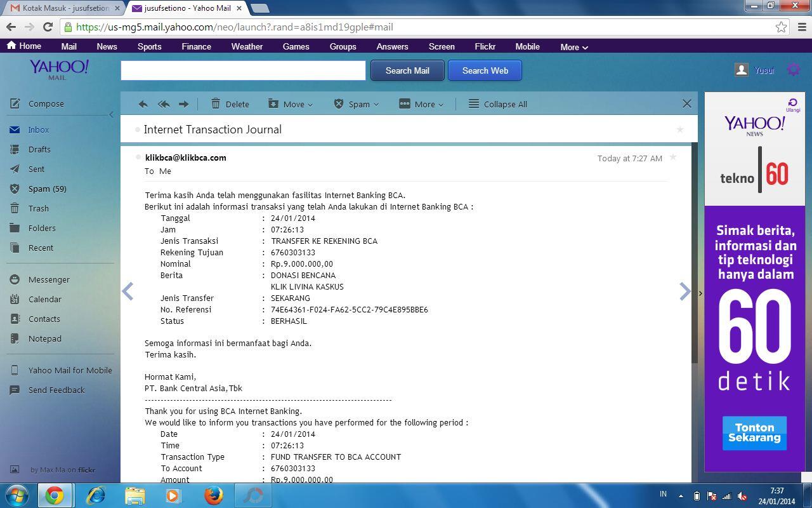Click the reply-all double arrow icon
The width and height of the screenshot is (812, 508).
[x=164, y=104]
